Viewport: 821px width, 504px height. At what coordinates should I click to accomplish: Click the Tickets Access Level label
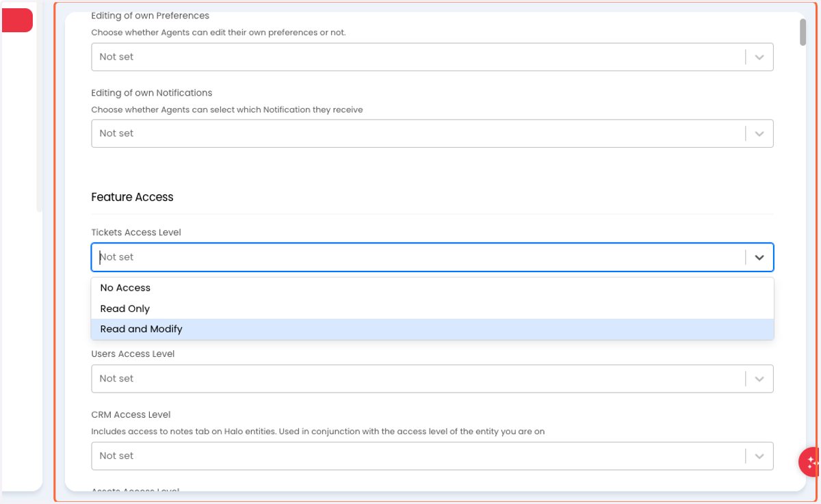(136, 233)
